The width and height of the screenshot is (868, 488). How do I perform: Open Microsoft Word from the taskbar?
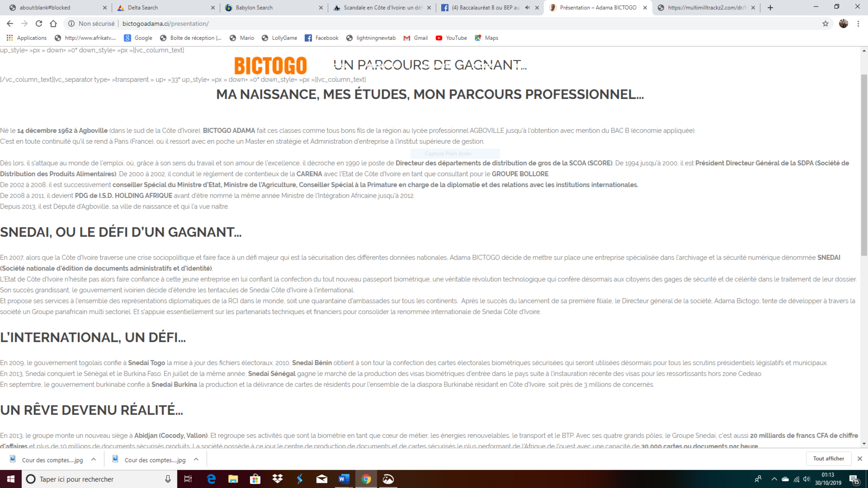click(344, 479)
